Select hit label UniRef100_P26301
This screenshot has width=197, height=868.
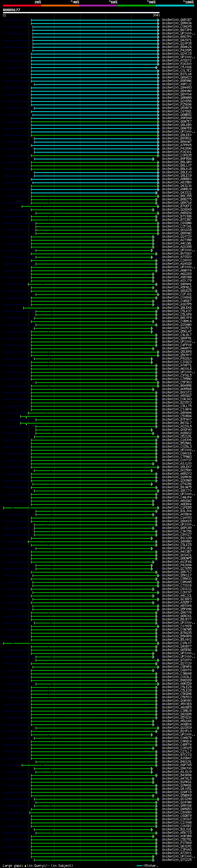177,152
